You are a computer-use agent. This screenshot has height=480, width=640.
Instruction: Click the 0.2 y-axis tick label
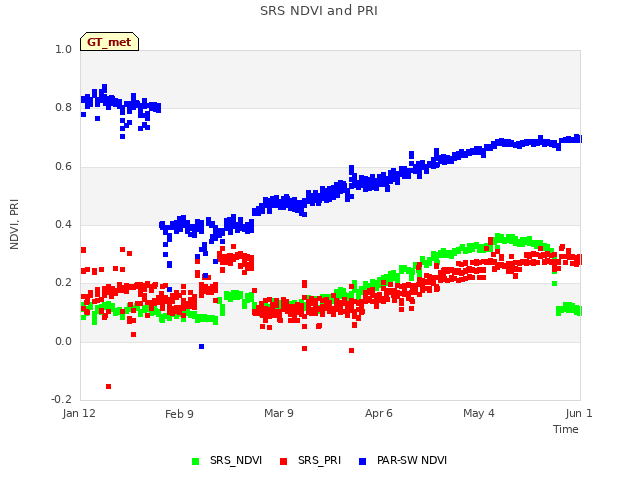click(63, 282)
